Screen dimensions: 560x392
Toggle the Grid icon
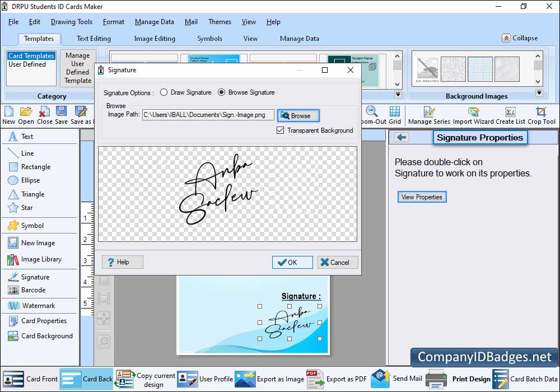(395, 112)
